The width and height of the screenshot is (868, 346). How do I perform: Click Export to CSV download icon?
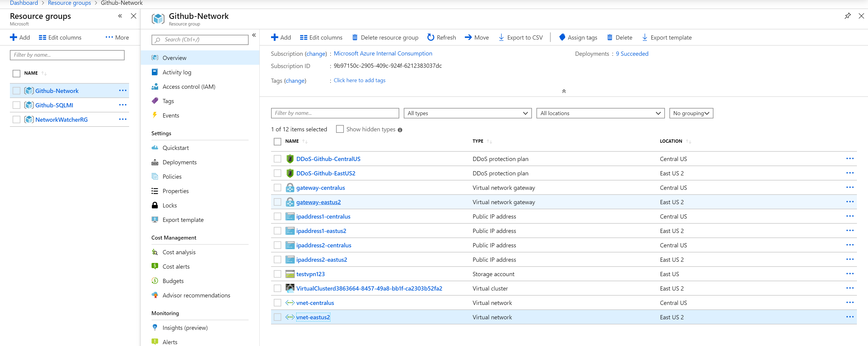tap(501, 37)
